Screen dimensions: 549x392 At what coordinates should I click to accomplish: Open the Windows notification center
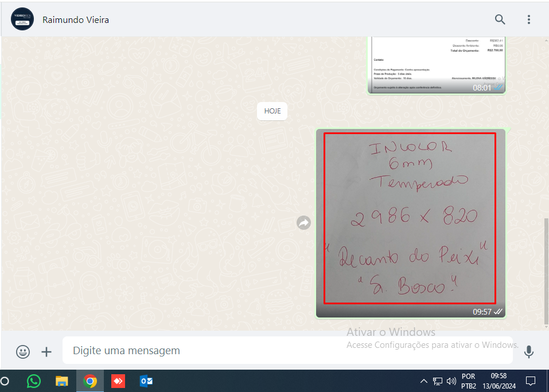pos(531,381)
